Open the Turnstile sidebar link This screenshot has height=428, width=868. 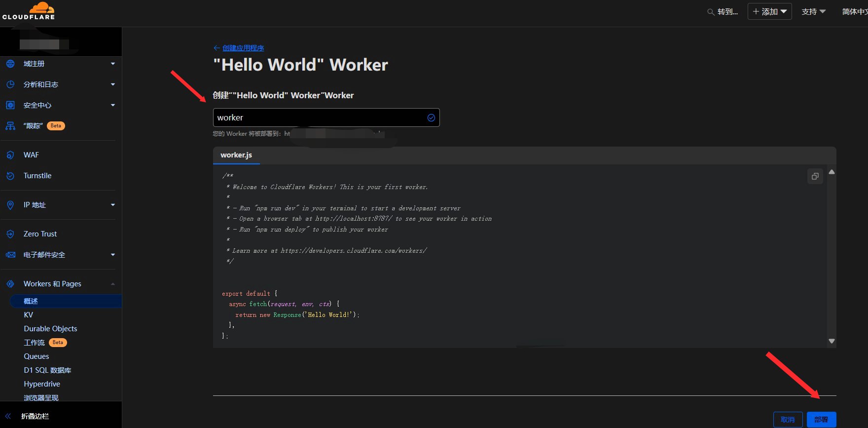click(x=37, y=176)
